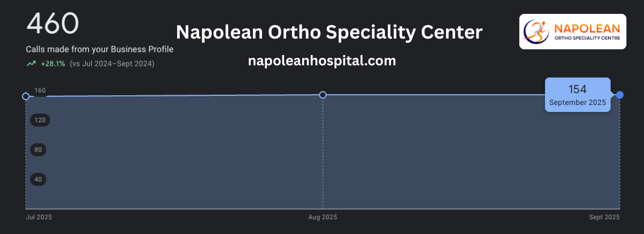Click the Jul 2025 x-axis label

click(39, 217)
